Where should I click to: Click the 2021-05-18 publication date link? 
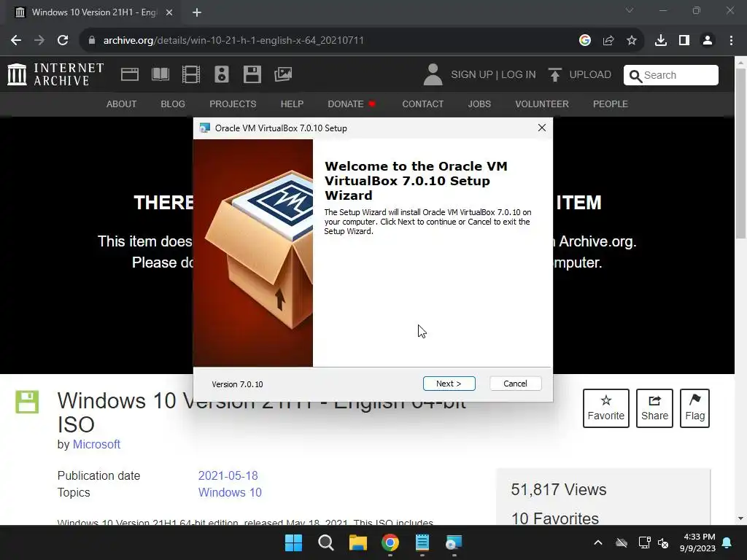click(228, 475)
